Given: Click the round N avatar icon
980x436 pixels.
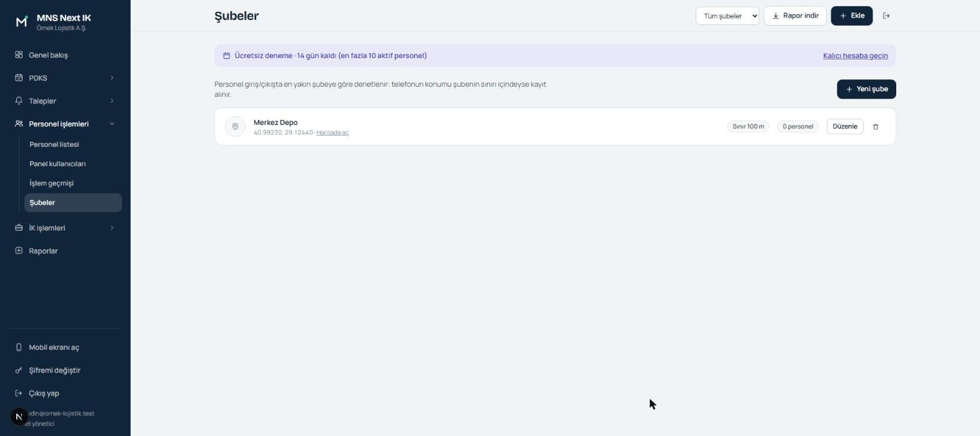Looking at the screenshot, I should (19, 416).
